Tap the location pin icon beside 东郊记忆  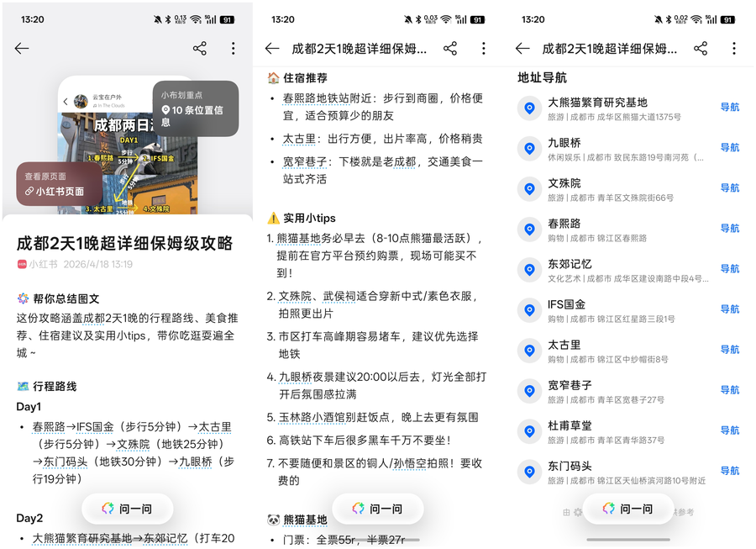(529, 269)
